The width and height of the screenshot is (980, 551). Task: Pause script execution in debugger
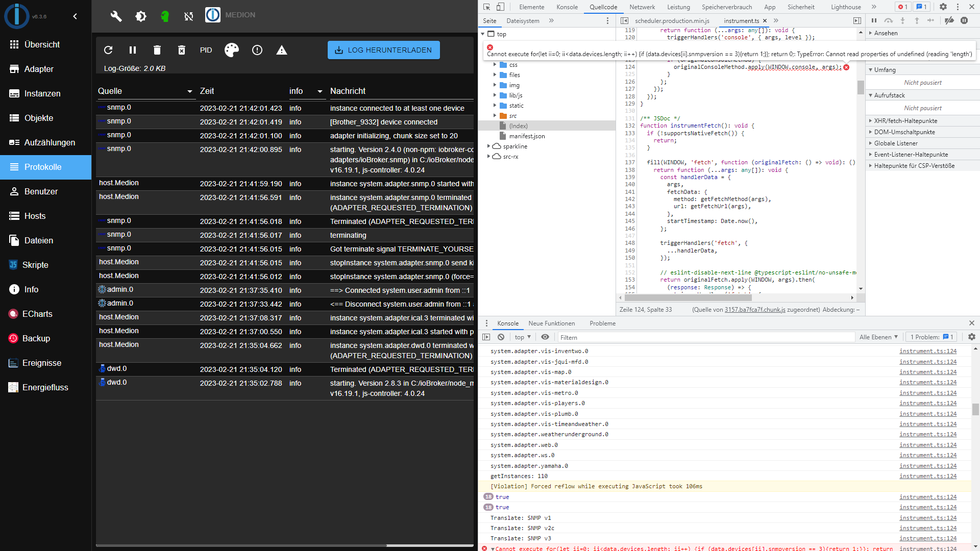(x=874, y=20)
